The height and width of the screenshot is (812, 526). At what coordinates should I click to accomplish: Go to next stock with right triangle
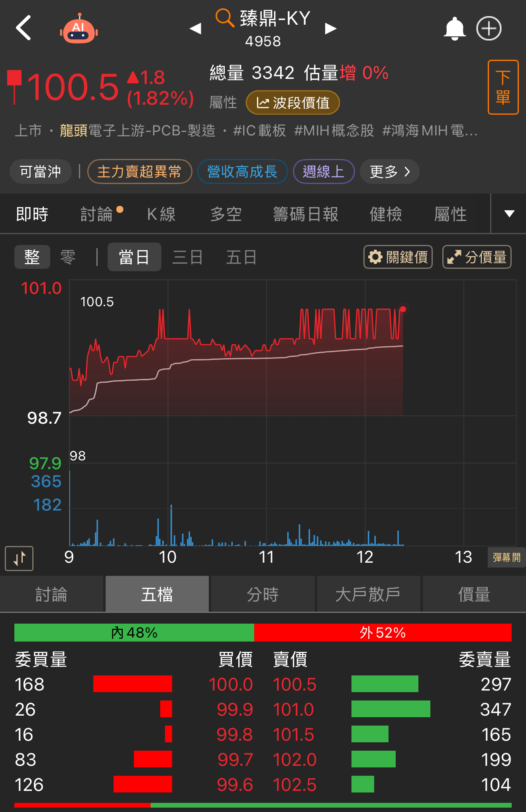coord(331,29)
